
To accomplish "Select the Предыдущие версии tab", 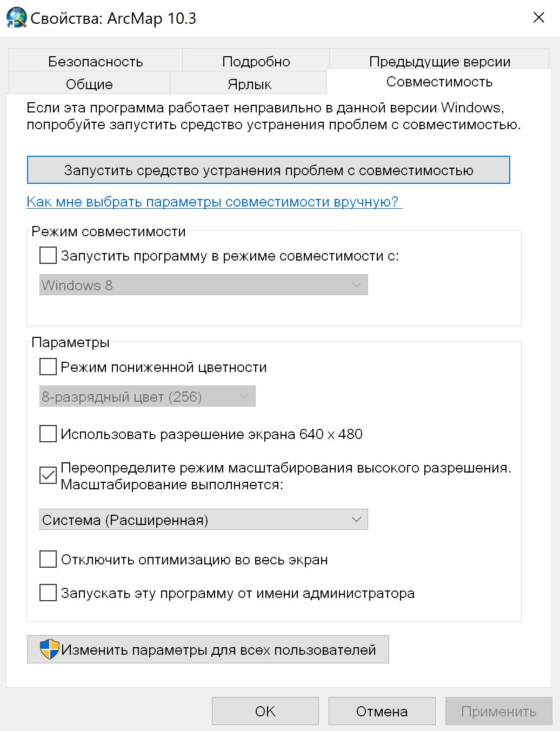I will [x=439, y=61].
